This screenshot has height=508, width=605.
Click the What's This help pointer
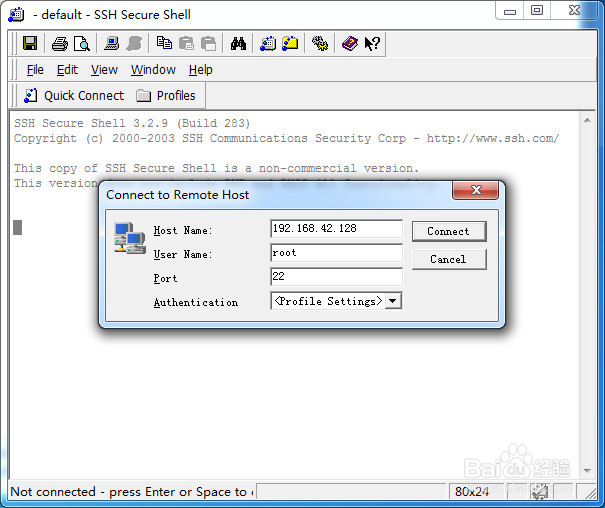[372, 44]
